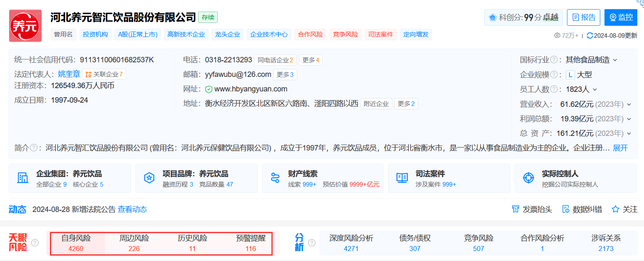Open 线索 999+ link
Viewport: 644px width, 261px height.
[302, 185]
